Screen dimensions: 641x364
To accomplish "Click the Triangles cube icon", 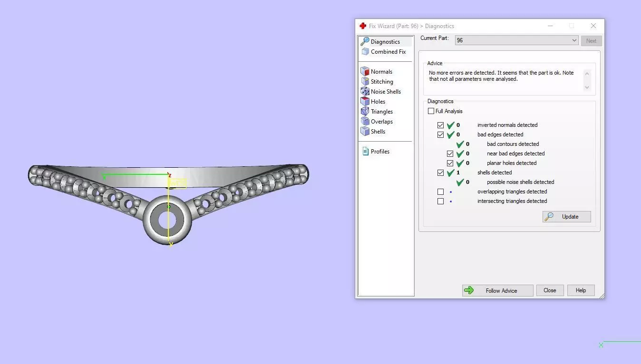I will [x=365, y=111].
